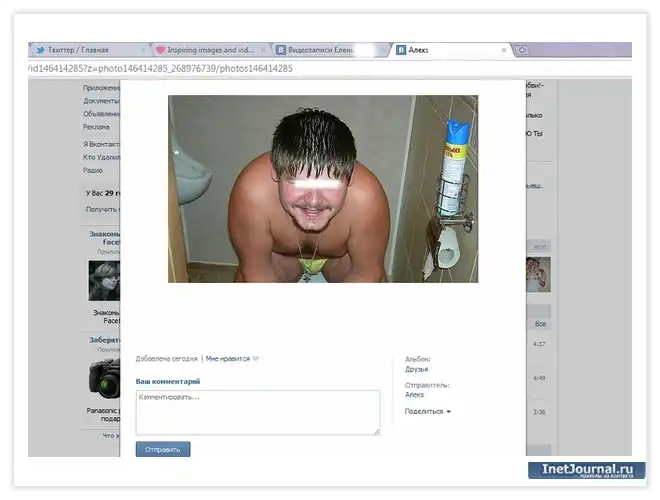Open a new browser tab

coord(523,49)
